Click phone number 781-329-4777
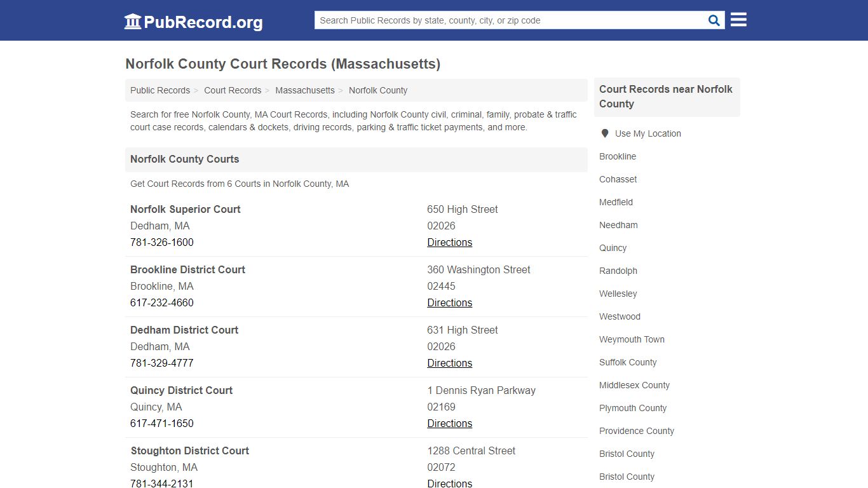The width and height of the screenshot is (868, 488). (x=162, y=363)
